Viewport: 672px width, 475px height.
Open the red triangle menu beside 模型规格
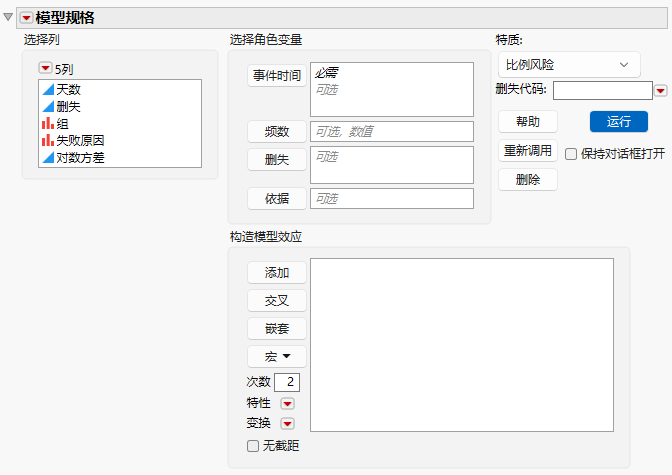click(27, 18)
